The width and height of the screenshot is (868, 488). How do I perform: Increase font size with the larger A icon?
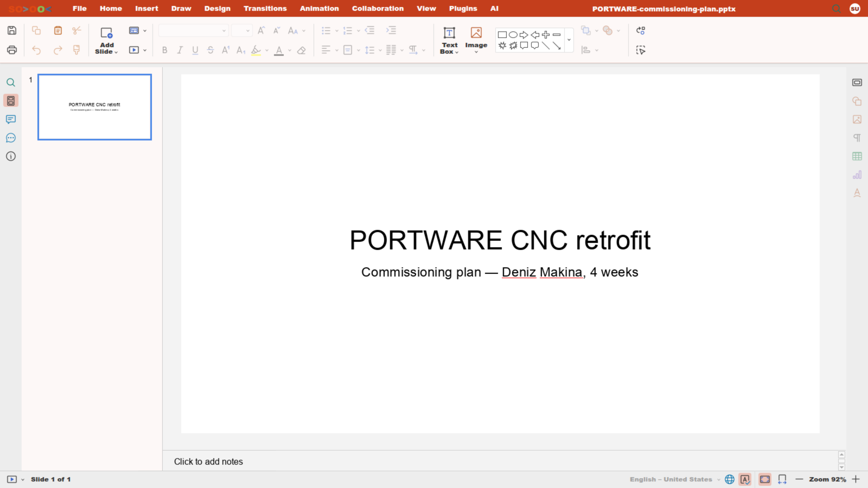[x=261, y=31]
